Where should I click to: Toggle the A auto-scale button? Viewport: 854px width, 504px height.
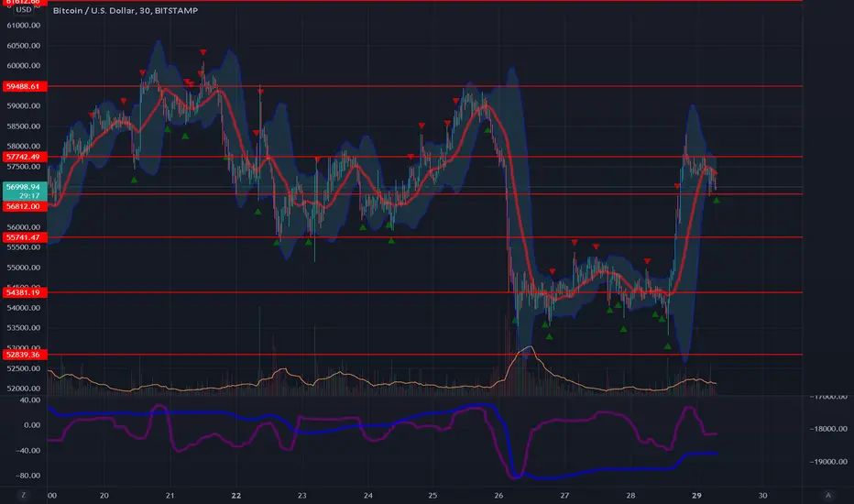click(828, 495)
